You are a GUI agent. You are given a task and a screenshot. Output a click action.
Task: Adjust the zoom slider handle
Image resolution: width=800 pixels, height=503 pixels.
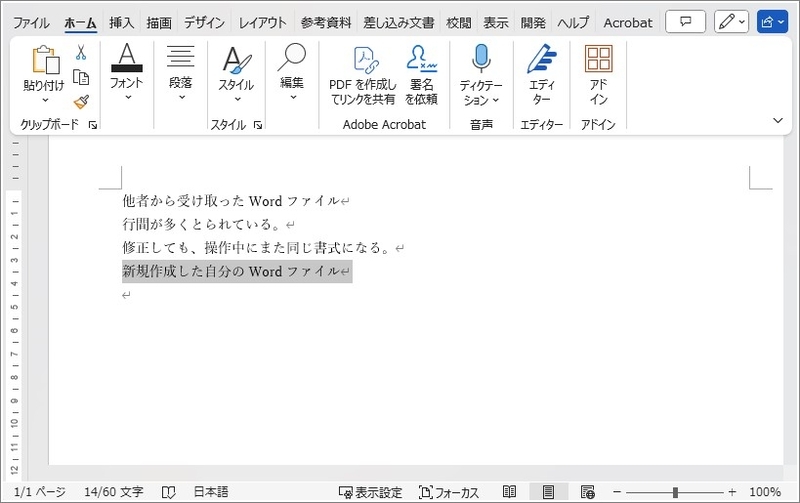(675, 492)
